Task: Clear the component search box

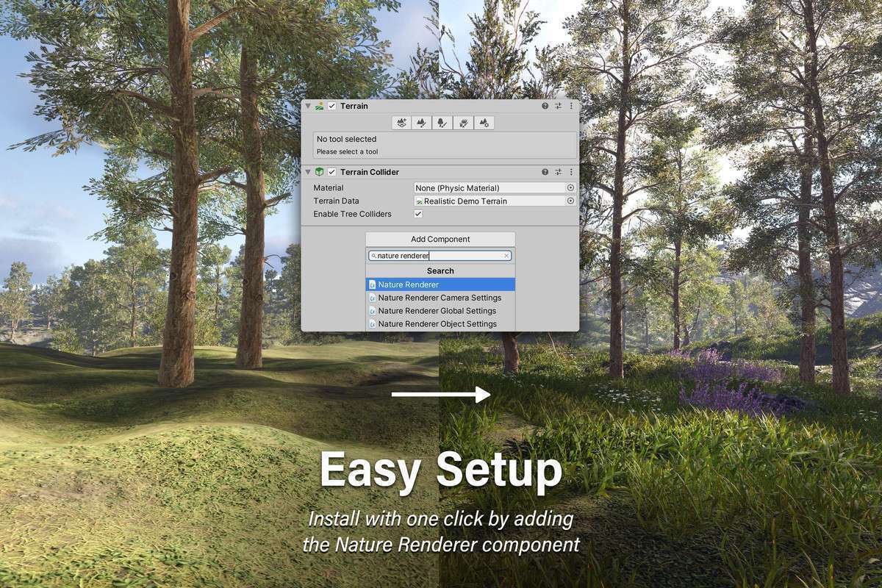Action: tap(506, 256)
